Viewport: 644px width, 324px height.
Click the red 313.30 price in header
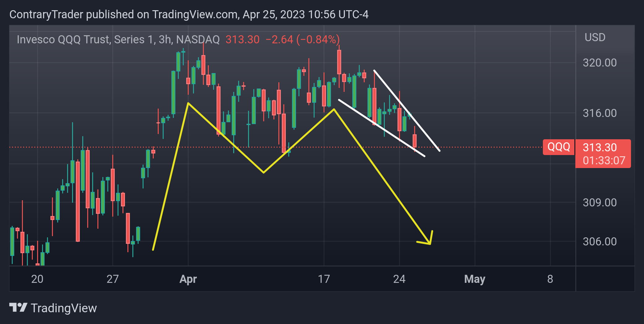pos(243,40)
